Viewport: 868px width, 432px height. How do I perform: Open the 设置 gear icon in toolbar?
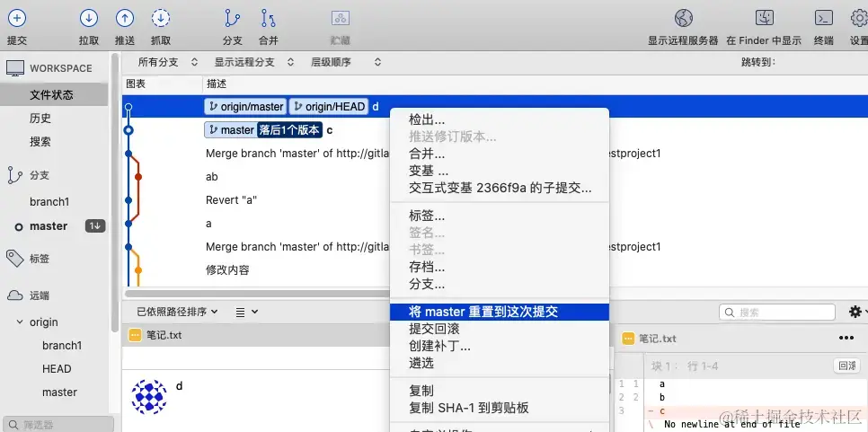pos(859,18)
